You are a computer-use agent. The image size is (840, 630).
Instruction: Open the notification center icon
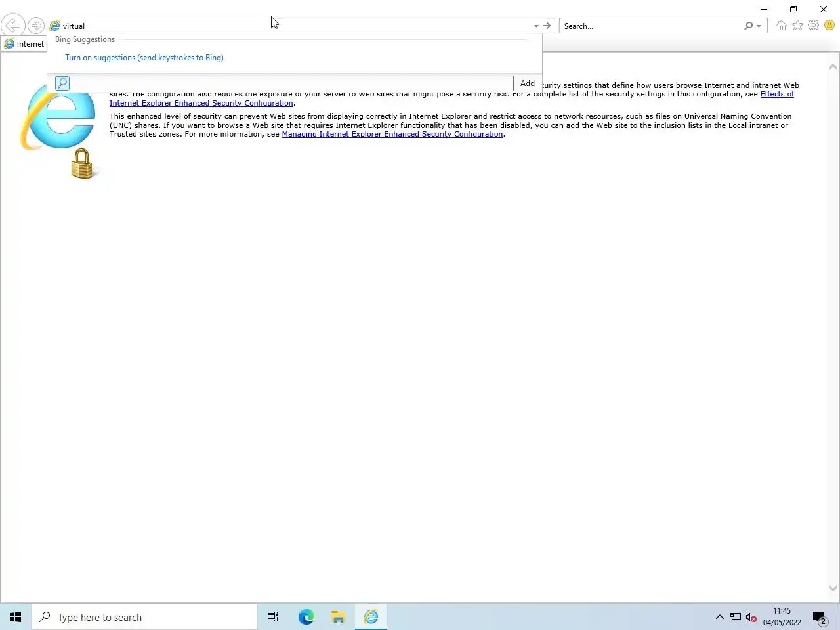pos(819,617)
